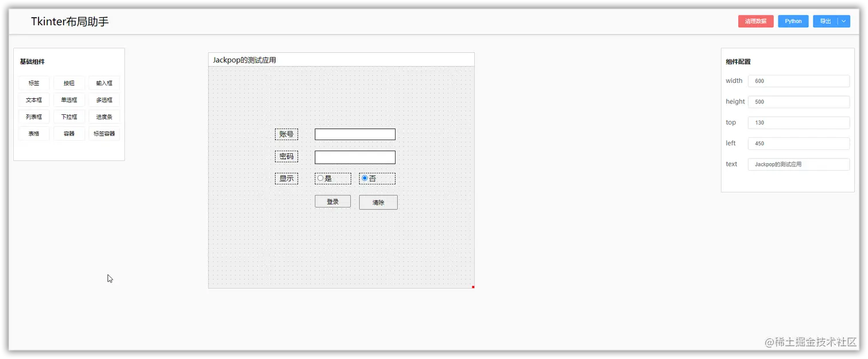Image resolution: width=868 pixels, height=359 pixels.
Task: Select the 标签容器 component
Action: coord(104,134)
